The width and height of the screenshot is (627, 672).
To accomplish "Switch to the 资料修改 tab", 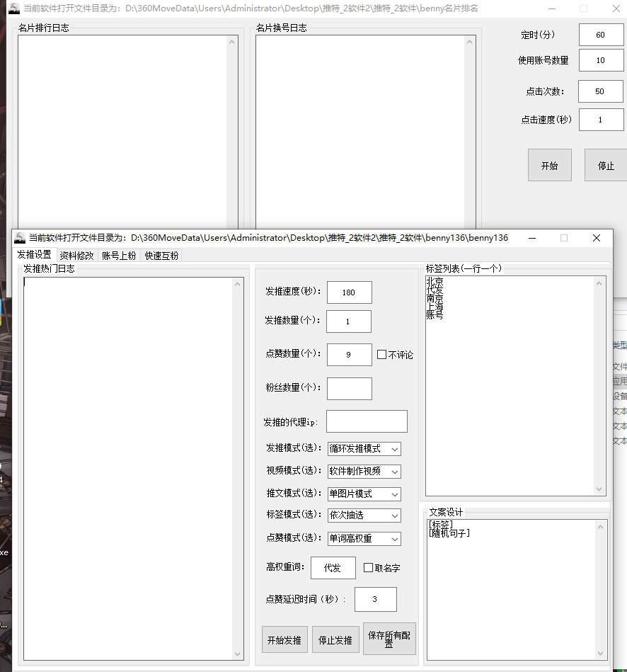I will pos(76,256).
